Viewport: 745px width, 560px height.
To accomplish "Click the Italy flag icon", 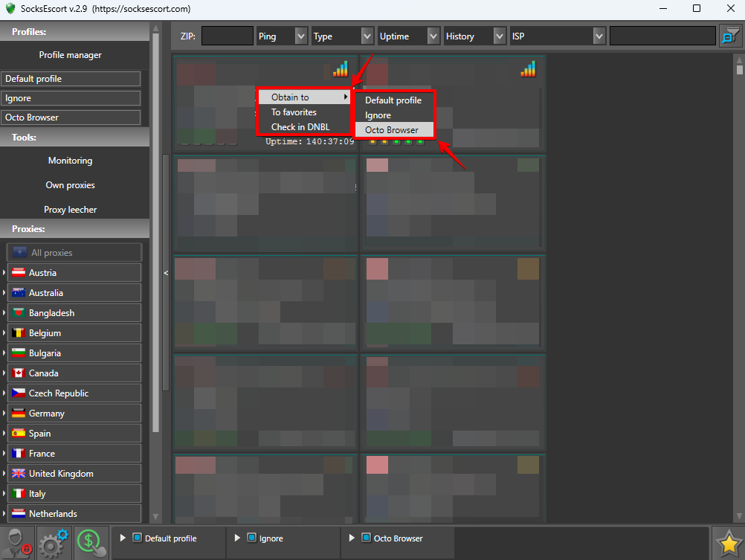I will 19,494.
